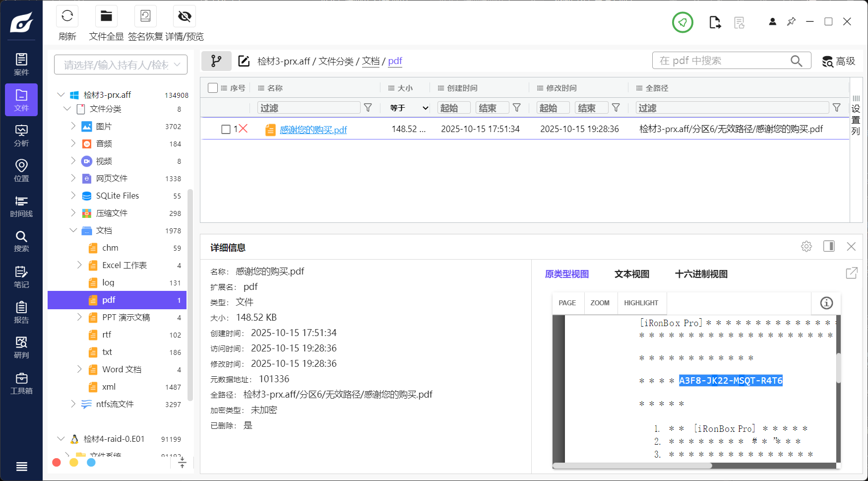This screenshot has height=481, width=868.
Task: Click the 高级 advanced search button
Action: [x=838, y=61]
